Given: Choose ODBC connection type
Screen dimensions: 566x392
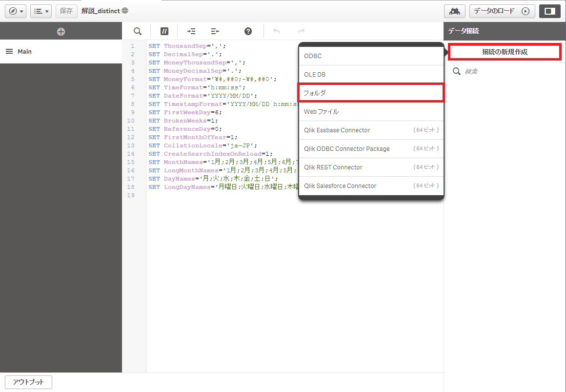Looking at the screenshot, I should pyautogui.click(x=371, y=56).
